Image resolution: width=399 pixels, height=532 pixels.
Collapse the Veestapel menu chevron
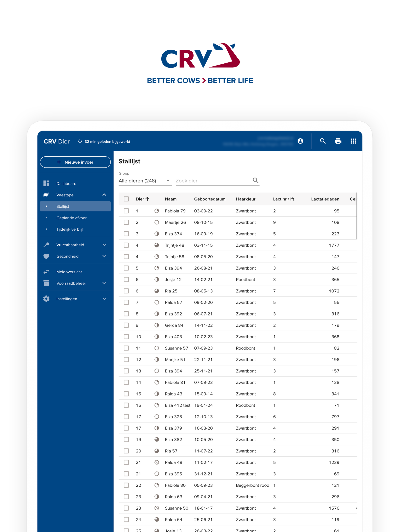tap(104, 195)
